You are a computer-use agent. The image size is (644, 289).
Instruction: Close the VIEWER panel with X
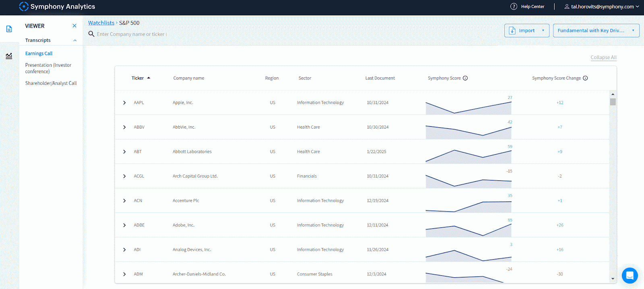click(74, 26)
